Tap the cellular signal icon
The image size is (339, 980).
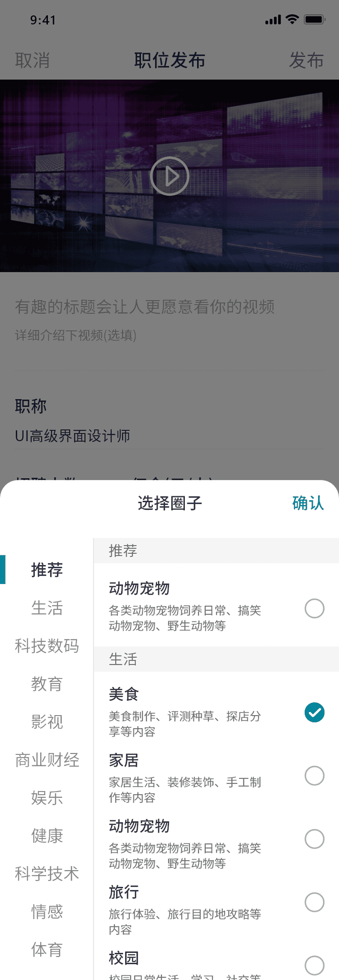click(x=273, y=19)
